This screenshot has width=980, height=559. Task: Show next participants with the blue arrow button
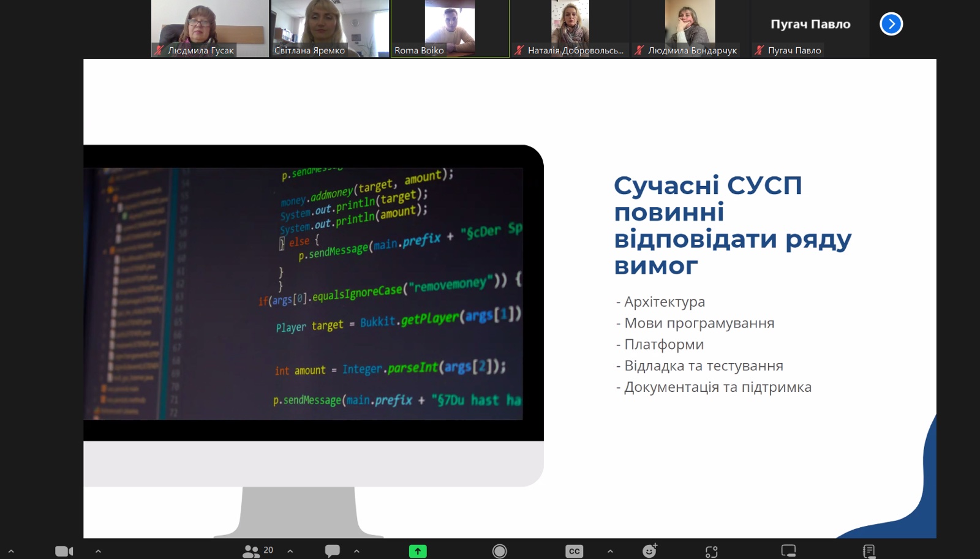(x=891, y=24)
